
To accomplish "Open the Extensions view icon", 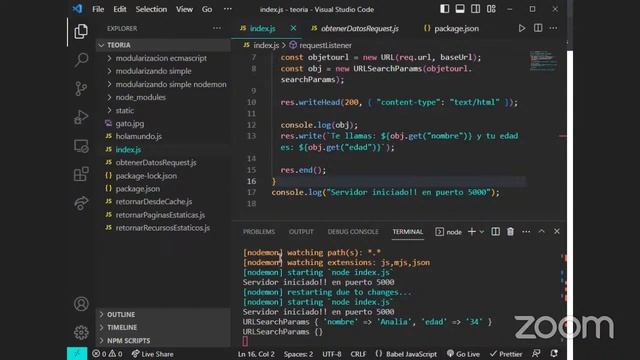I will (x=81, y=174).
